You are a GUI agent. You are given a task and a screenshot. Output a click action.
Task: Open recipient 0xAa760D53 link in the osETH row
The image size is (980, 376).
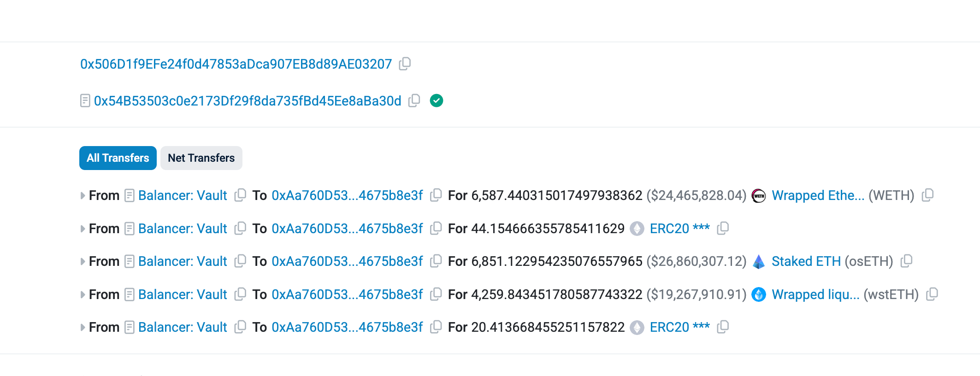tap(347, 262)
